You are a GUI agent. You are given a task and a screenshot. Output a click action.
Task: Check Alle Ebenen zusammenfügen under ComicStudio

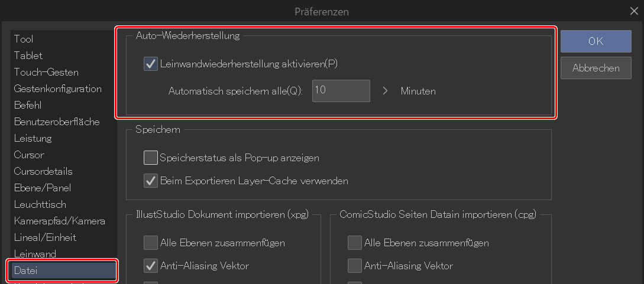[x=354, y=243]
